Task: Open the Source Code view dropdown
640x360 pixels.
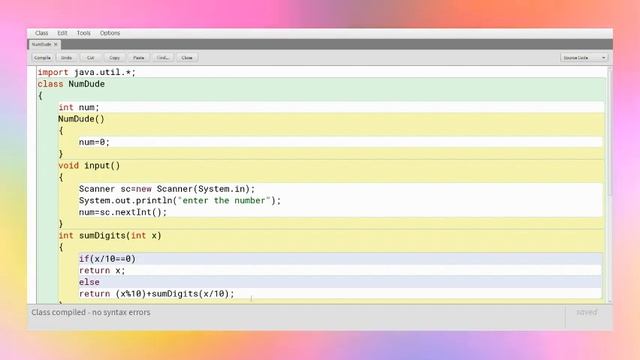Action: tap(584, 58)
